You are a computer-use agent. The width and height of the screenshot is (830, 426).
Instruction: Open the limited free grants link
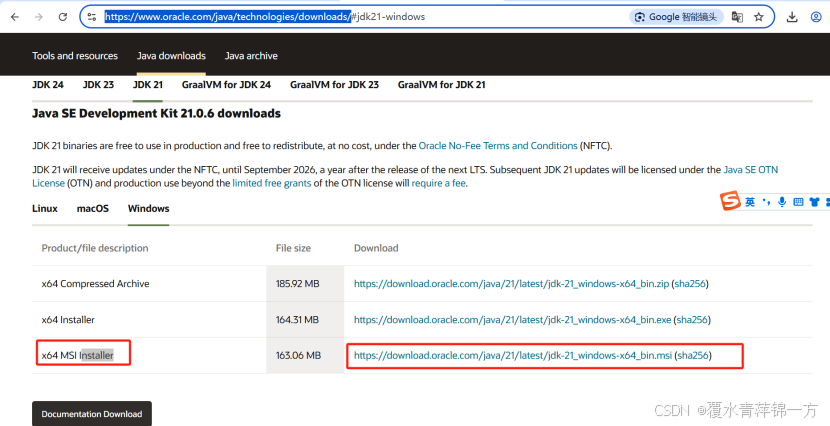coord(272,183)
